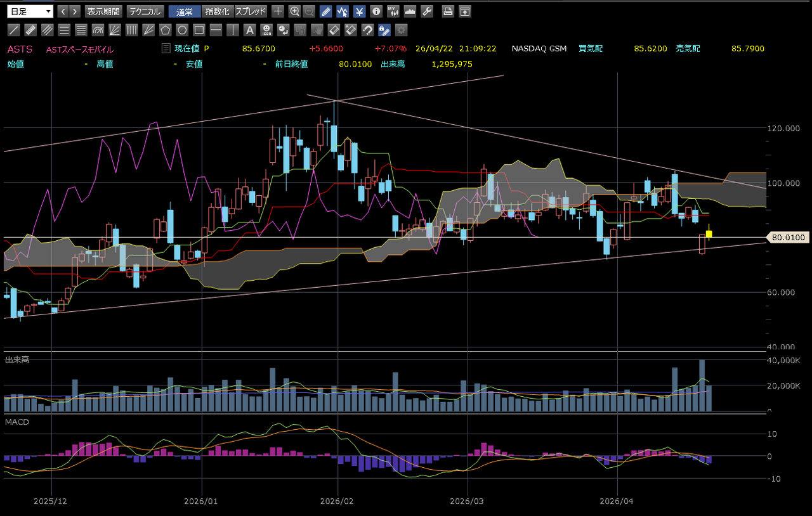Image resolution: width=812 pixels, height=516 pixels.
Task: Open the info circle icon
Action: tap(376, 11)
